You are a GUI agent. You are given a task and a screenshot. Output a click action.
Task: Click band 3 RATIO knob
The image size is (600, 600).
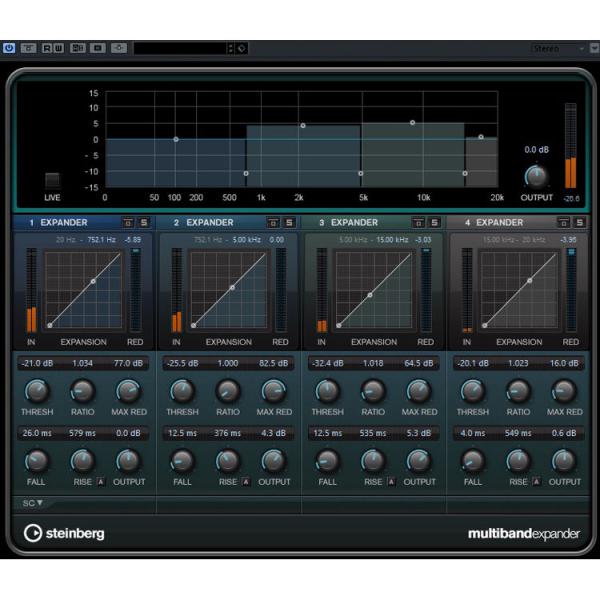click(x=373, y=391)
